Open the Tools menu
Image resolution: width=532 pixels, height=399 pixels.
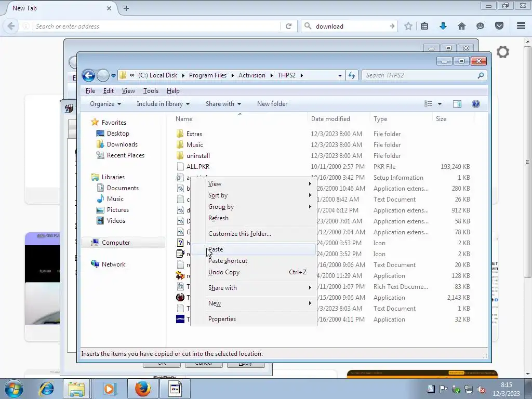(151, 91)
